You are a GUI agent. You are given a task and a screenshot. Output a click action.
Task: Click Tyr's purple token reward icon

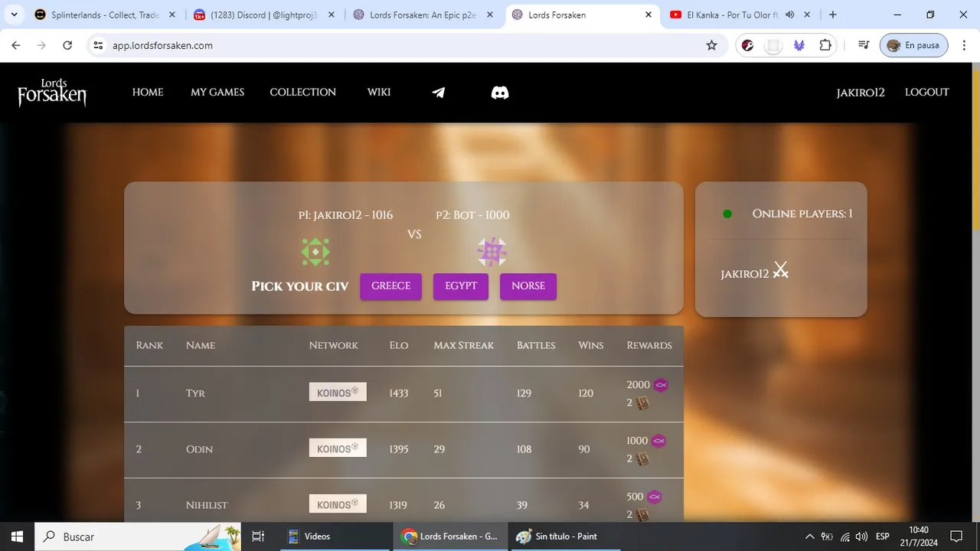[x=661, y=385]
